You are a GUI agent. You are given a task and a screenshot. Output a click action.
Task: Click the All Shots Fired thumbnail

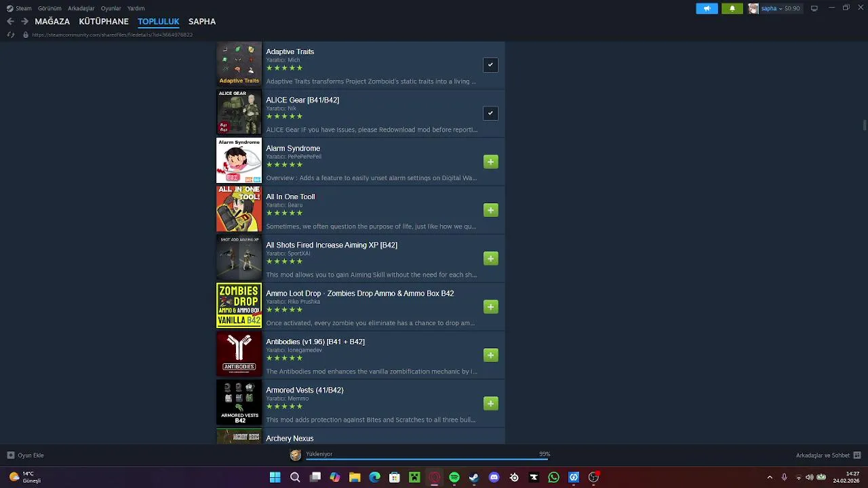(x=239, y=258)
